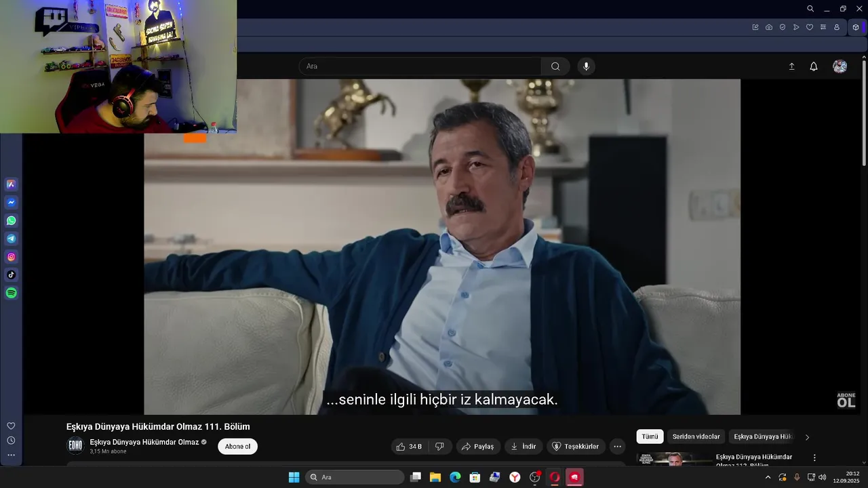The image size is (868, 488).
Task: Open the red streaming app in taskbar
Action: pyautogui.click(x=574, y=477)
